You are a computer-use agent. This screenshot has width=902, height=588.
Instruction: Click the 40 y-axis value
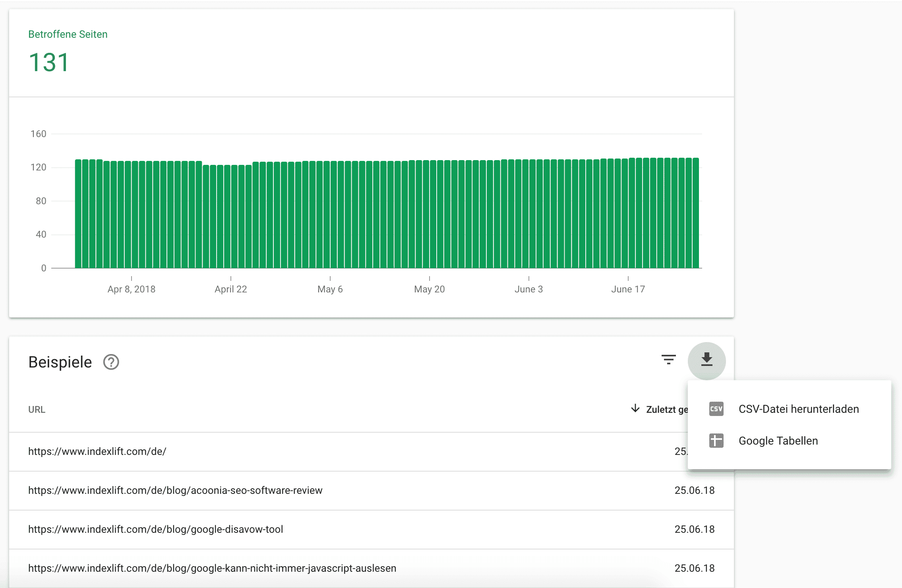point(41,234)
